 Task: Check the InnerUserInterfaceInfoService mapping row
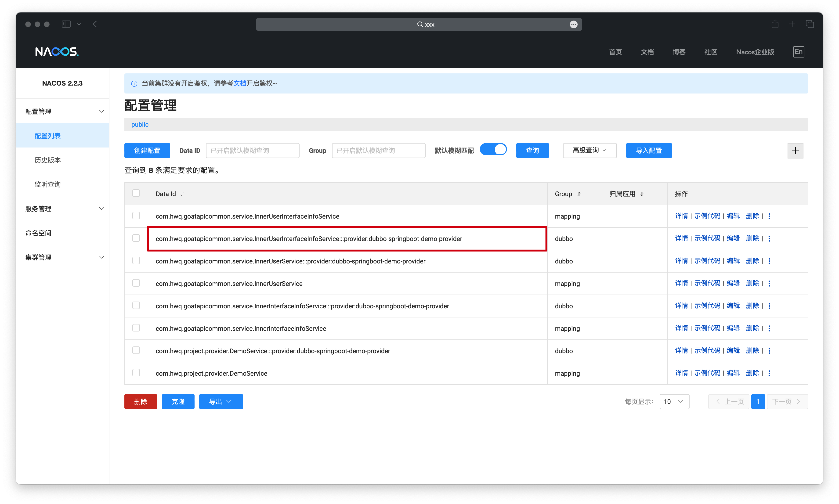136,216
